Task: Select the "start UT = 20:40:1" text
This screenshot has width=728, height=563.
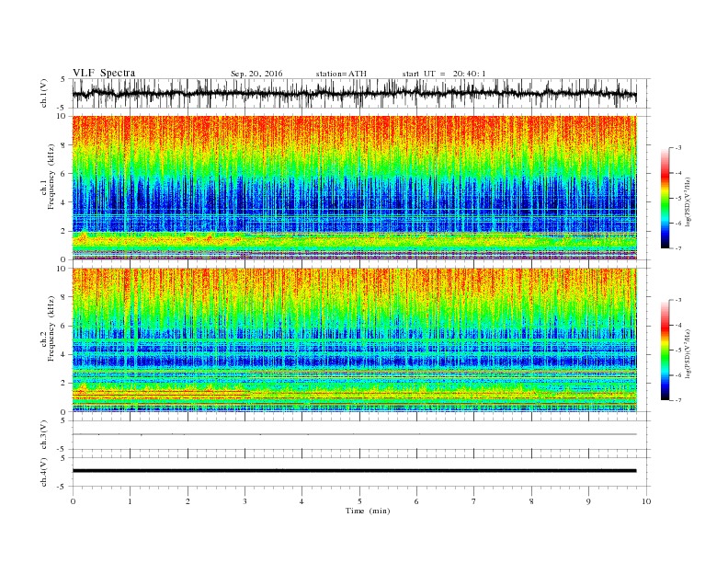Action: pos(444,74)
